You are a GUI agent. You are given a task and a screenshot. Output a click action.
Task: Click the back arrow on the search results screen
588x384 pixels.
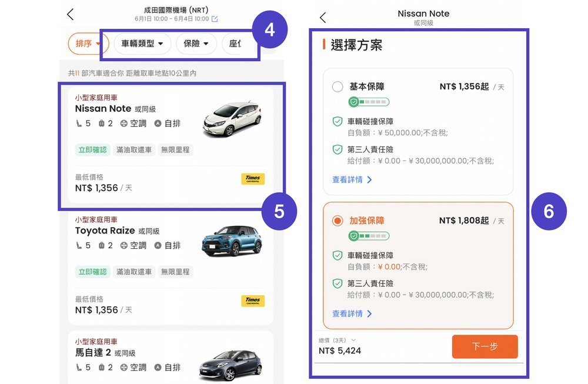click(x=70, y=13)
